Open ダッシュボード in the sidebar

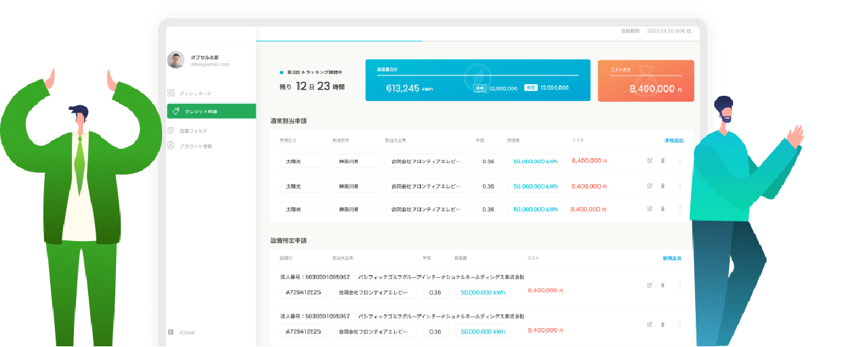click(195, 93)
